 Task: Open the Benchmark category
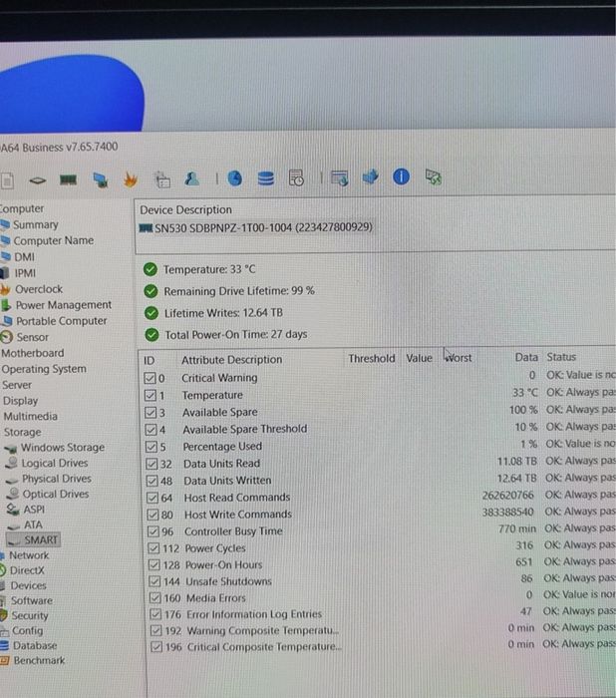39,660
